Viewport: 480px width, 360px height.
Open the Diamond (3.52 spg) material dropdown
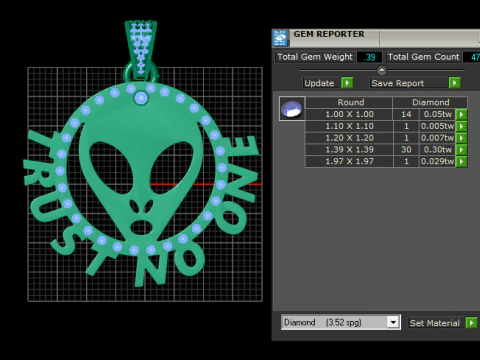point(393,322)
